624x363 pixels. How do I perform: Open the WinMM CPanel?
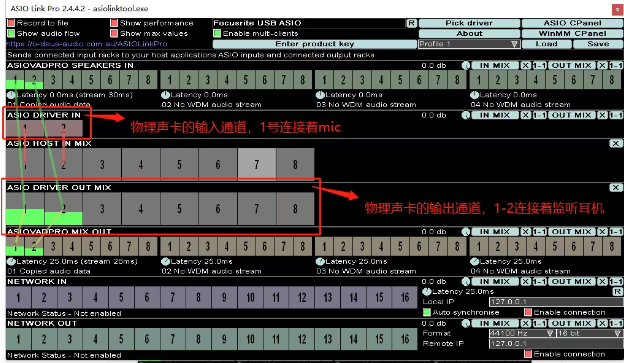[x=572, y=33]
